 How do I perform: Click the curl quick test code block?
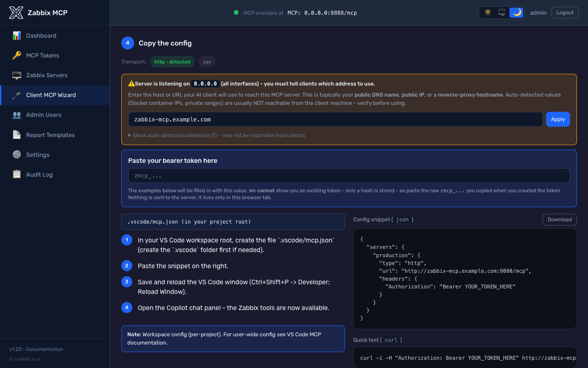(465, 357)
